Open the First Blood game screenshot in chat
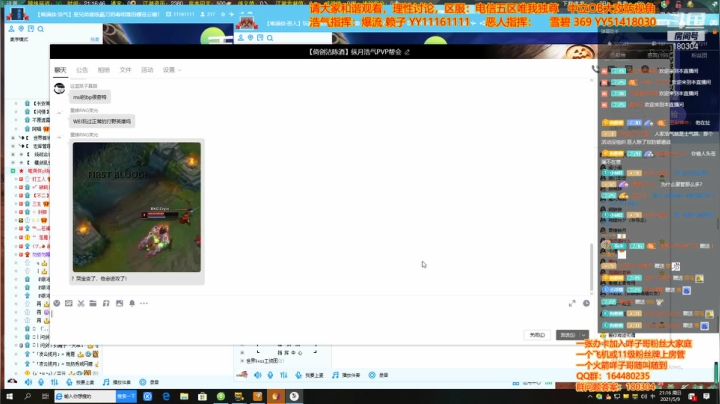 (137, 207)
